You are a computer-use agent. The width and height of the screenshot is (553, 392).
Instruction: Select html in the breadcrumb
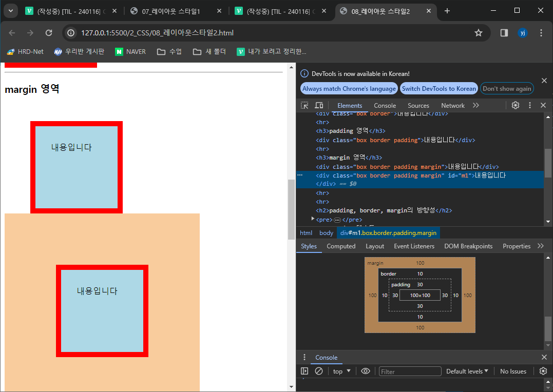[x=306, y=233]
